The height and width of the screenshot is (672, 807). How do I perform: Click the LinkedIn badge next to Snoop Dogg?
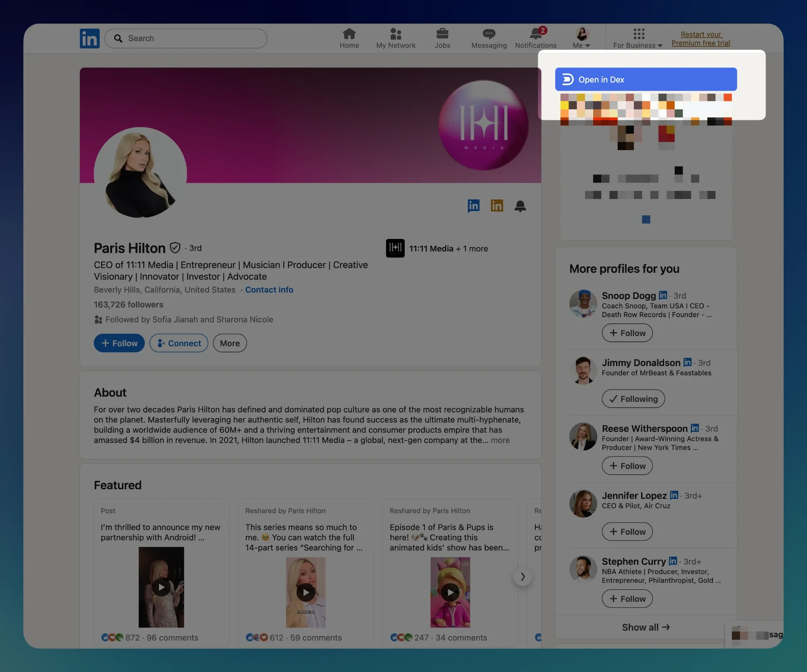663,295
